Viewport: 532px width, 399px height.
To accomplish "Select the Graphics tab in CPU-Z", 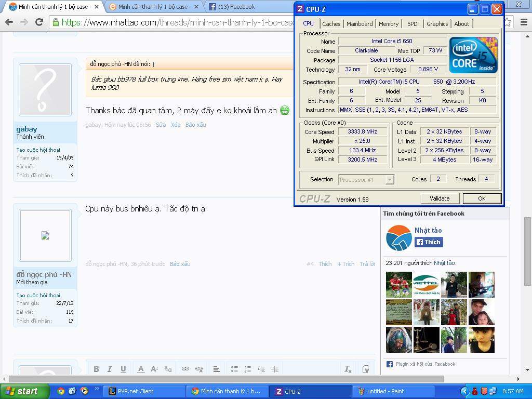I will (x=437, y=24).
